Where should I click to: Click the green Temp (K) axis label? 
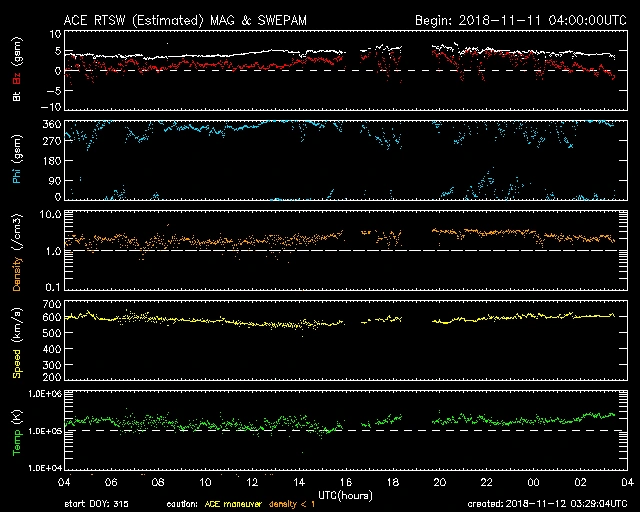(16, 432)
